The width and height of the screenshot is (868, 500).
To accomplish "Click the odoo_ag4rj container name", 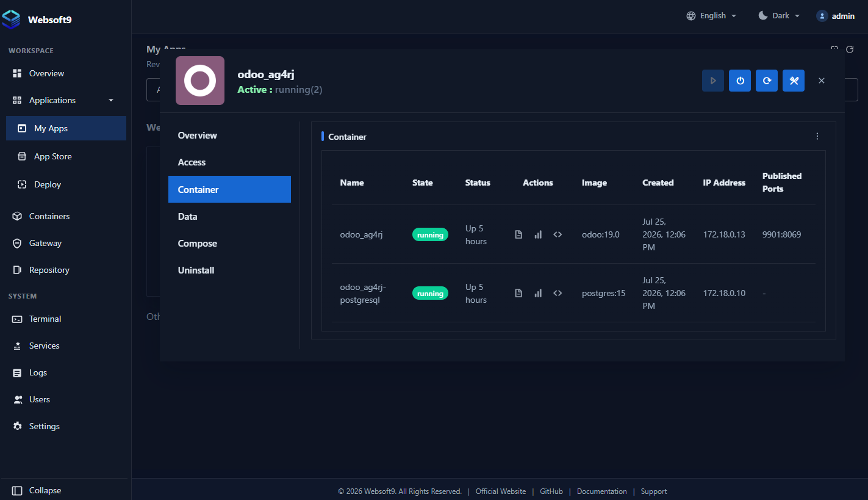I will pyautogui.click(x=361, y=234).
